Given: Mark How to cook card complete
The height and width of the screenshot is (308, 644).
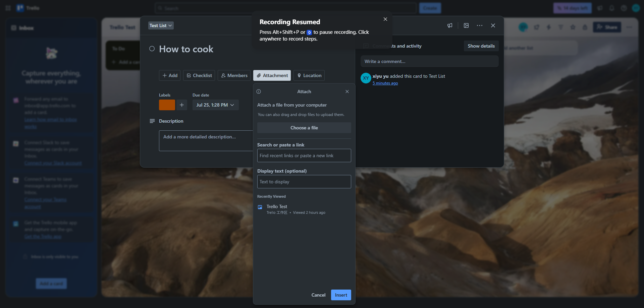Looking at the screenshot, I should coord(152,49).
